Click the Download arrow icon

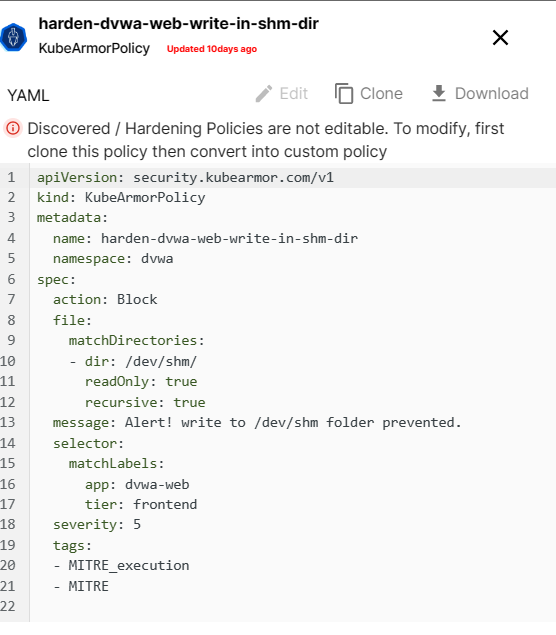[x=439, y=94]
